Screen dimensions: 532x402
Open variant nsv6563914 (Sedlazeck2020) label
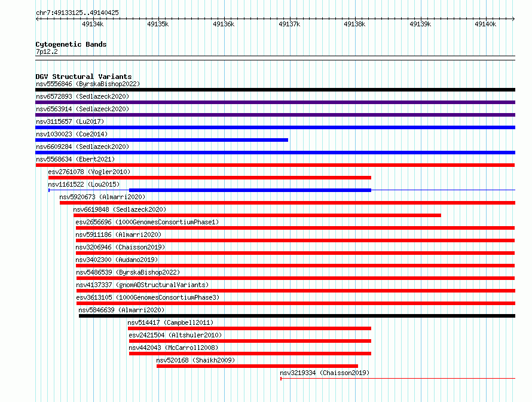[x=82, y=109]
